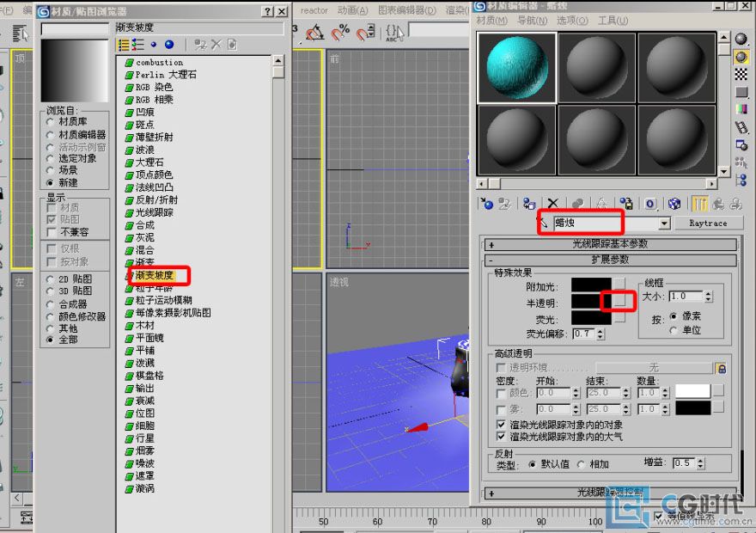Click Go Forward to Sibling icon

(x=735, y=204)
